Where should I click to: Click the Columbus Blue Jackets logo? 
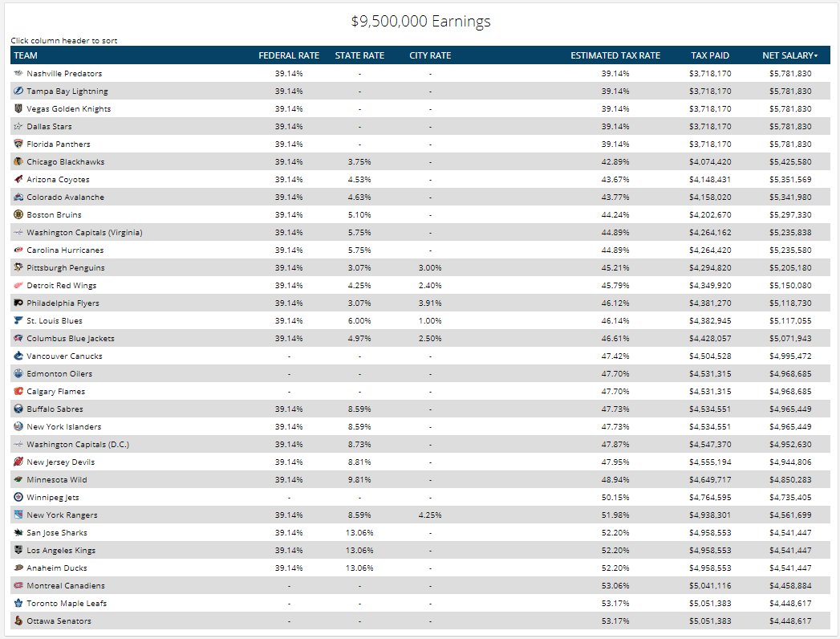click(x=18, y=338)
